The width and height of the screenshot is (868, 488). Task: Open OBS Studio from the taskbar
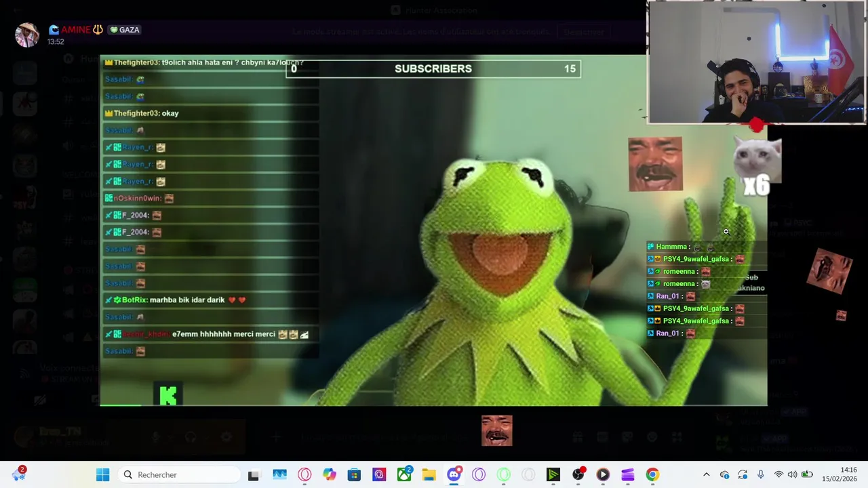tap(578, 474)
